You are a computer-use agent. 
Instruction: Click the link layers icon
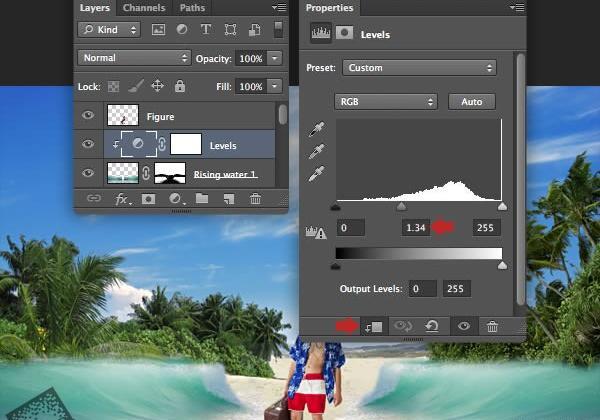pos(94,198)
